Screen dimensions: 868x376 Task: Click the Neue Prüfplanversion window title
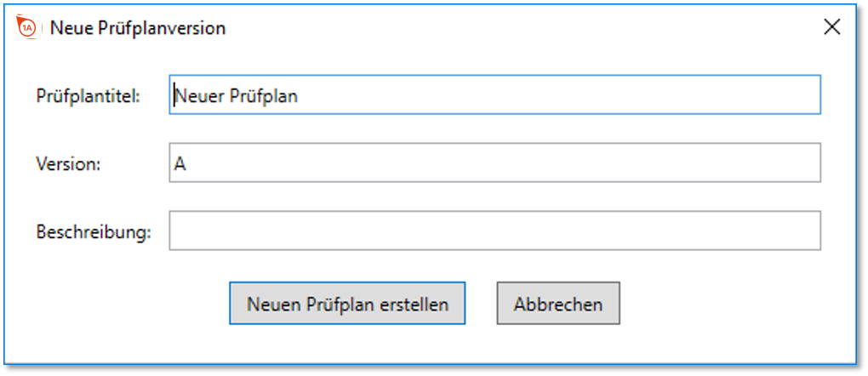138,28
